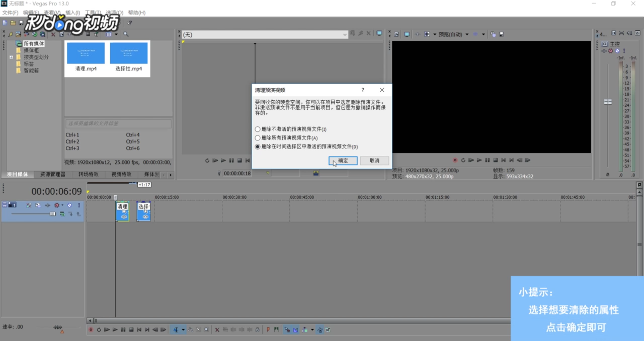Select the zoom edit tool icon
Viewport: 644px width, 341px height.
[x=207, y=330]
